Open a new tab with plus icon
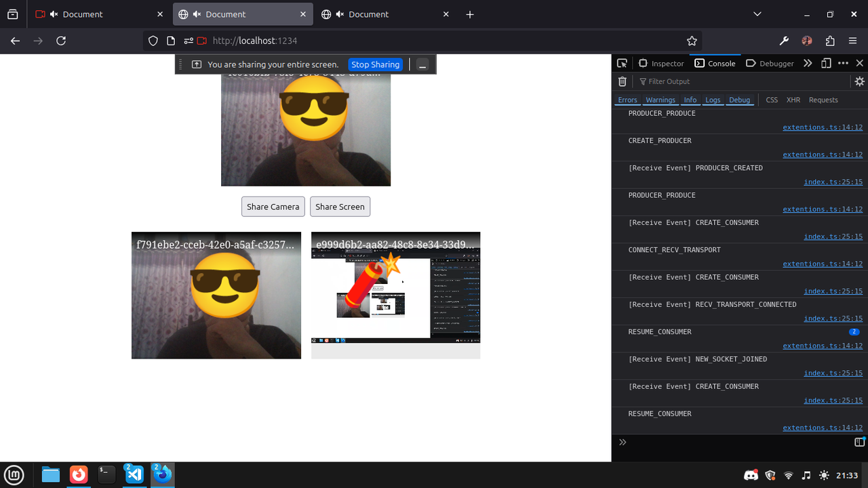The height and width of the screenshot is (488, 868). point(470,14)
